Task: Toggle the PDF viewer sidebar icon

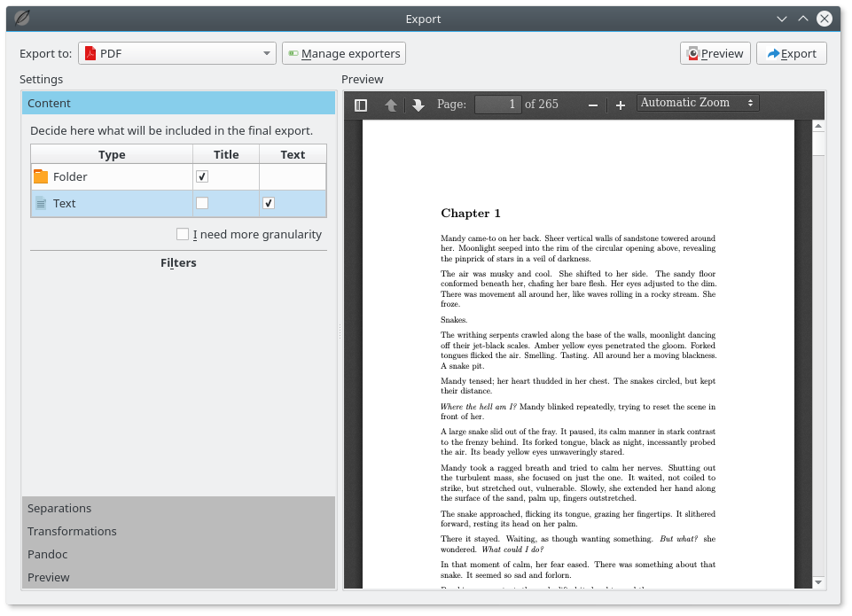Action: [x=361, y=105]
